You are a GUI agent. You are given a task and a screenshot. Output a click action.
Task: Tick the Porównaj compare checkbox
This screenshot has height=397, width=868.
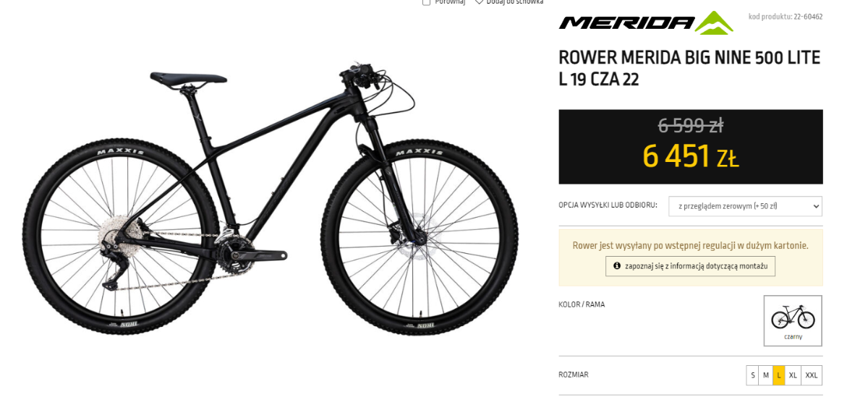pyautogui.click(x=426, y=2)
